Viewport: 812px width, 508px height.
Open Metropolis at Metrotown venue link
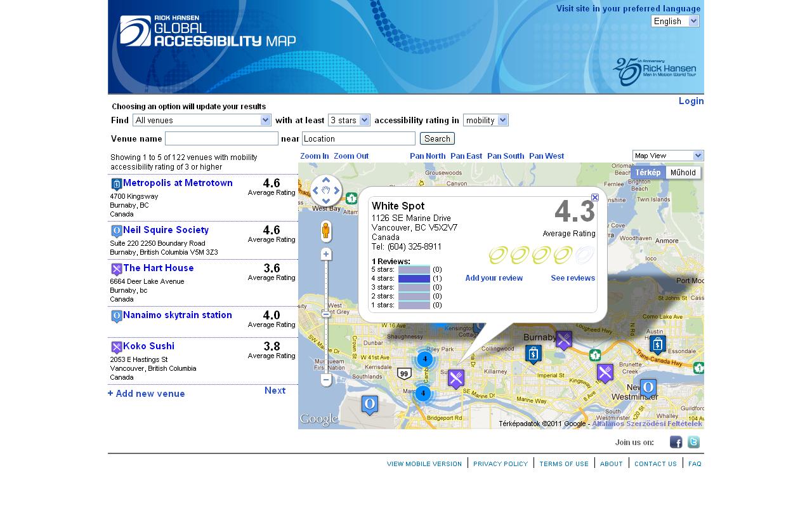178,183
